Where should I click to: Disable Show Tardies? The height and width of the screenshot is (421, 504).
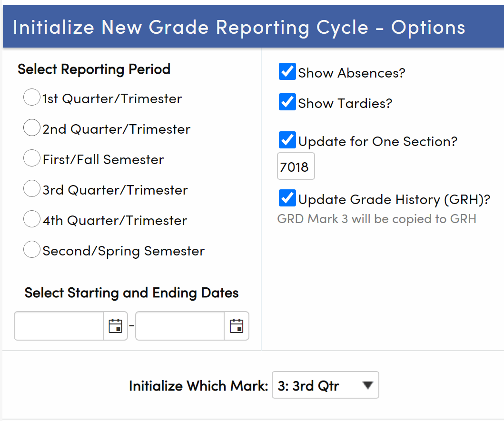[x=287, y=102]
